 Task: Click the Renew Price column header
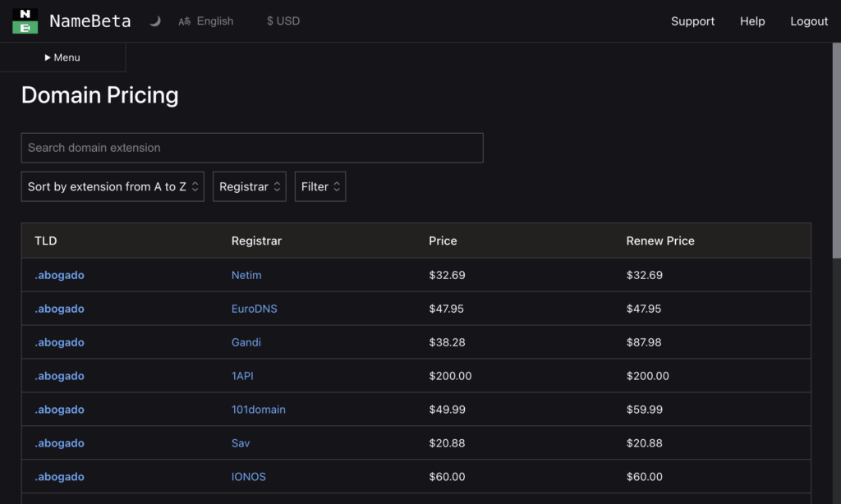tap(660, 241)
